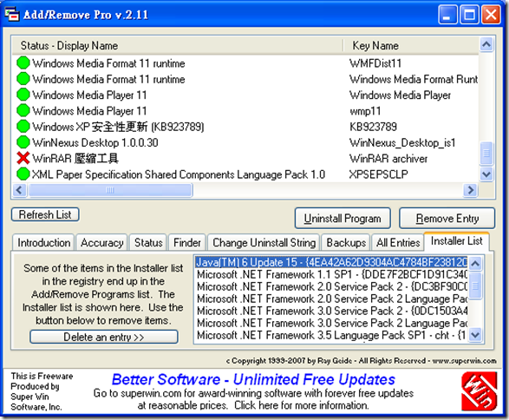Select .NET Framework 3.0 Service Pack 2 - {0DC1503A4 entry
Image resolution: width=509 pixels, height=420 pixels.
tap(331, 311)
